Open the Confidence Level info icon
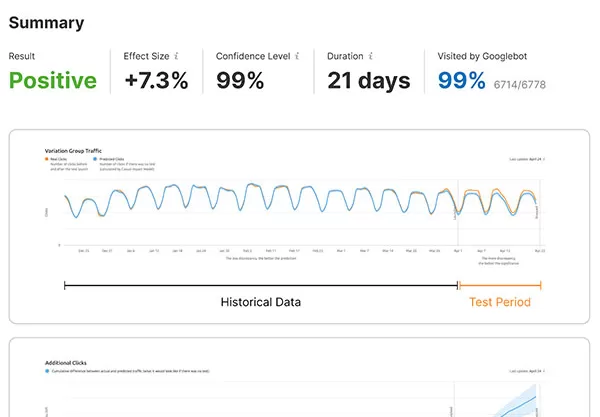Image resolution: width=600 pixels, height=417 pixels. click(x=297, y=56)
